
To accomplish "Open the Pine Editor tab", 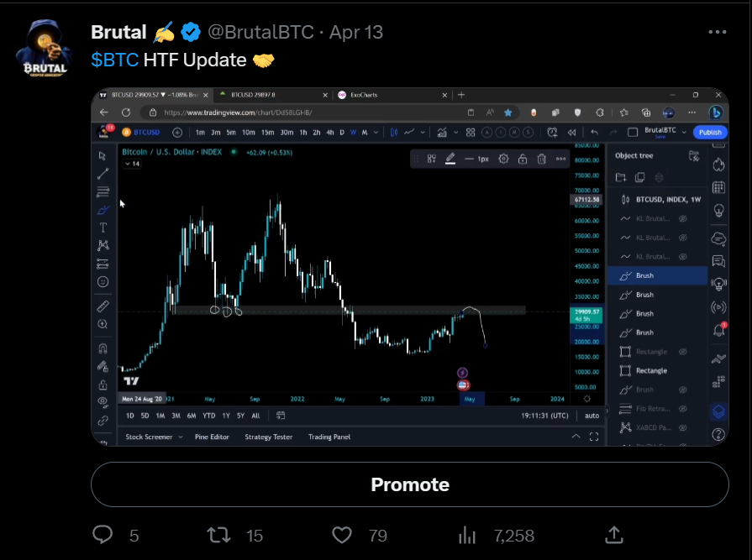I will (x=212, y=437).
